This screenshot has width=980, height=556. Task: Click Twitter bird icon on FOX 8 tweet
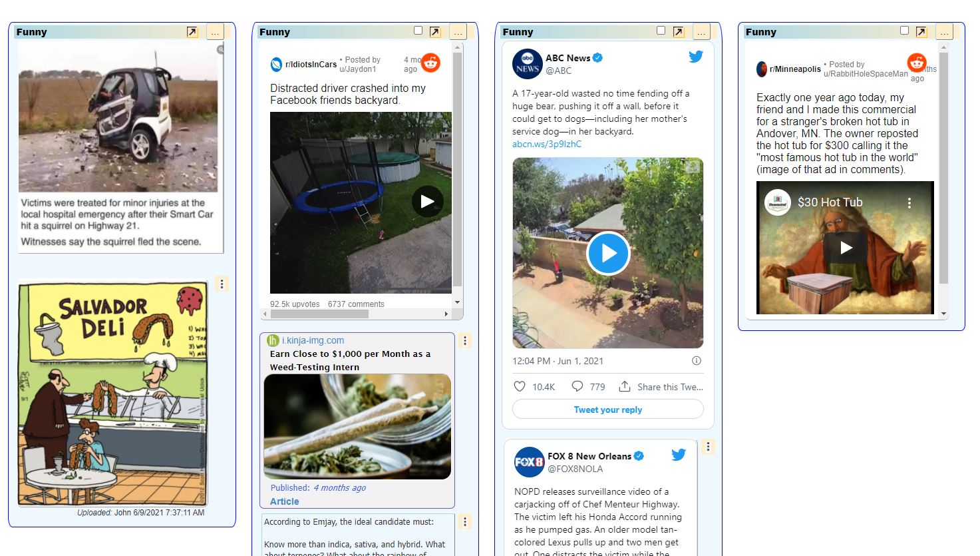click(679, 455)
